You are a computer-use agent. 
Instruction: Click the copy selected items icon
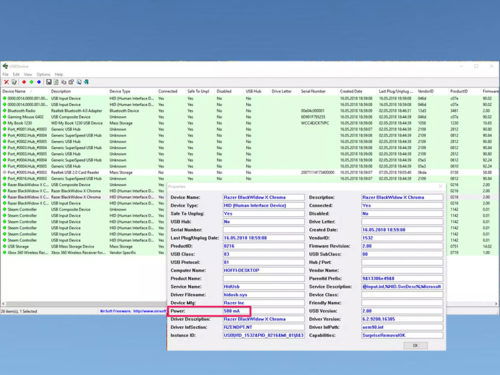point(64,82)
